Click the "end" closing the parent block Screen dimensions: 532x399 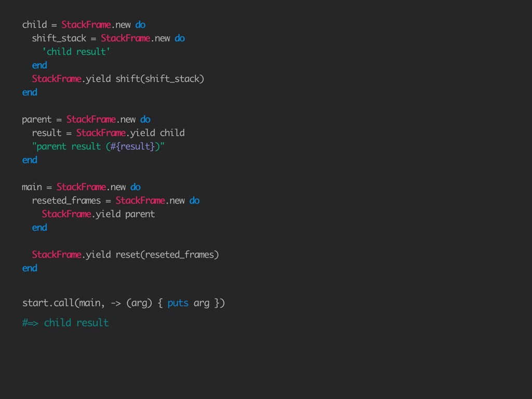(30, 160)
